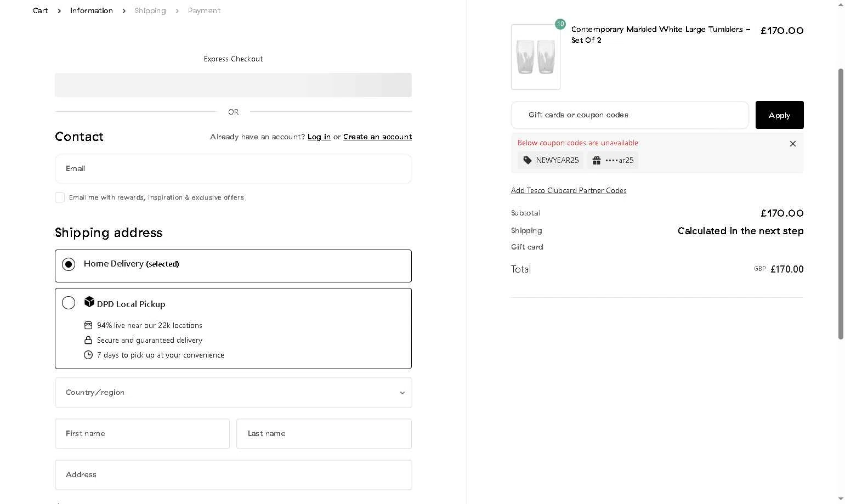Open the Country/region dropdown
Screen dimensions: 845x504
[233, 393]
